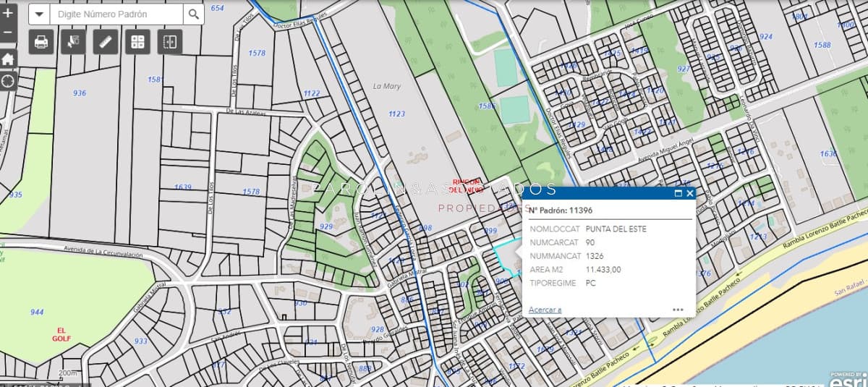Close the Padrón 11396 popup
868x387 pixels.
pos(690,193)
